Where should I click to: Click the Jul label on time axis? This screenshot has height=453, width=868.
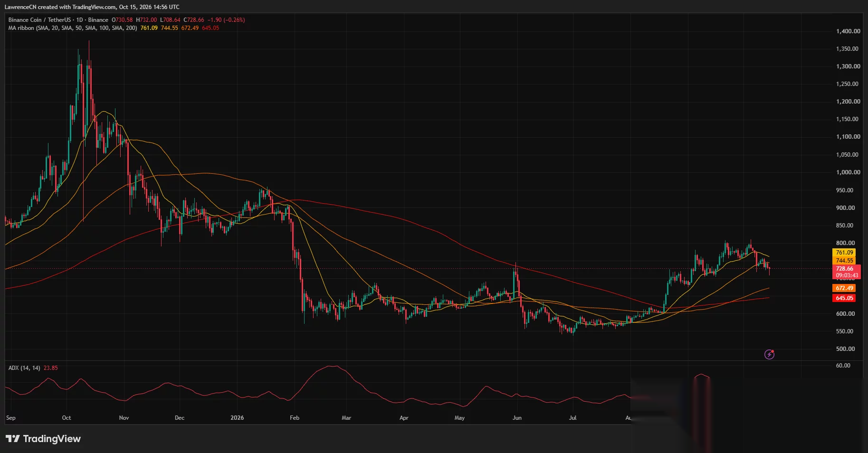(572, 418)
